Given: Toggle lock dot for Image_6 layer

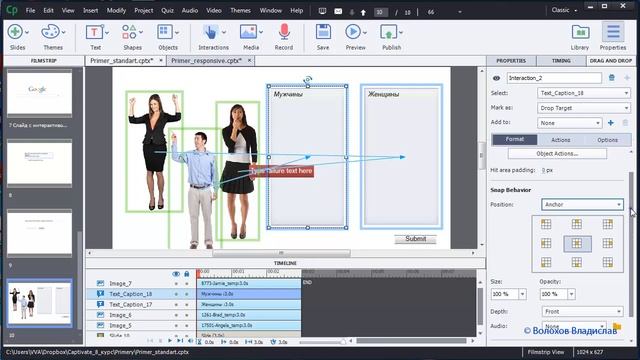Looking at the screenshot, I should (187, 315).
